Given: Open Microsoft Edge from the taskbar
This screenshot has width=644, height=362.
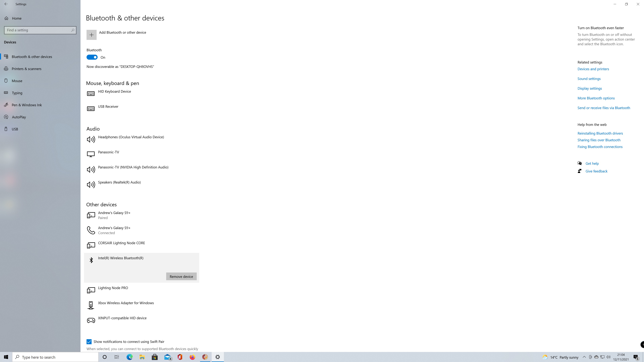Looking at the screenshot, I should (x=129, y=357).
